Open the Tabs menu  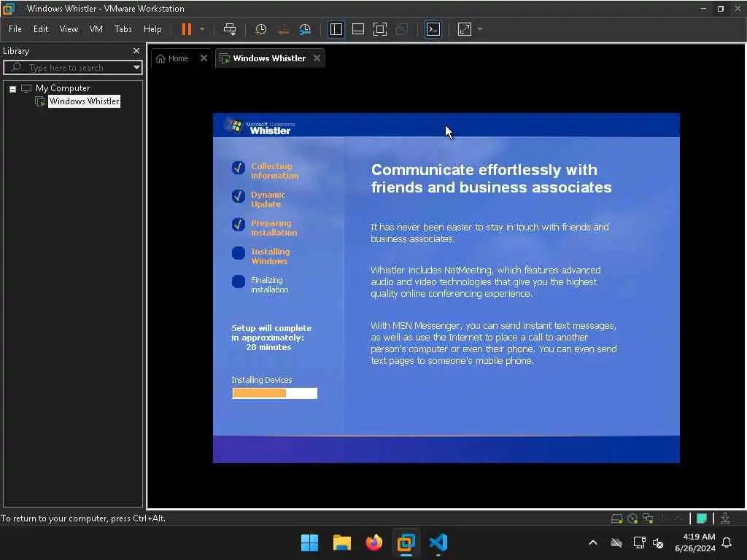(123, 29)
